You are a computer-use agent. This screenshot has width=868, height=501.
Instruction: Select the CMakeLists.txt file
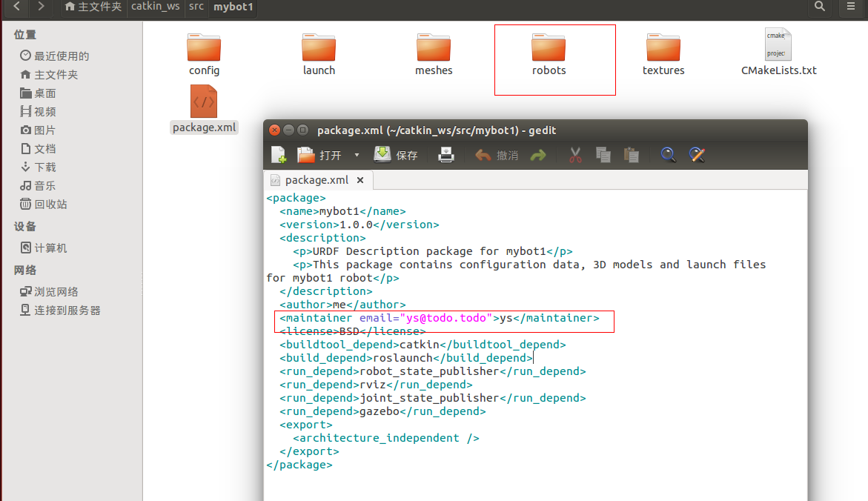[x=778, y=52]
